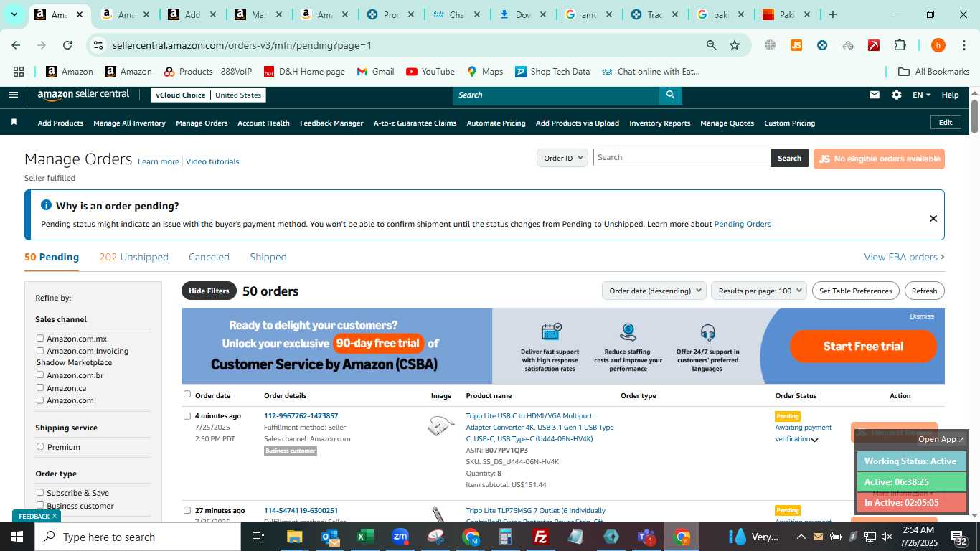Click the Refresh orders button
The image size is (980, 551).
click(x=924, y=291)
